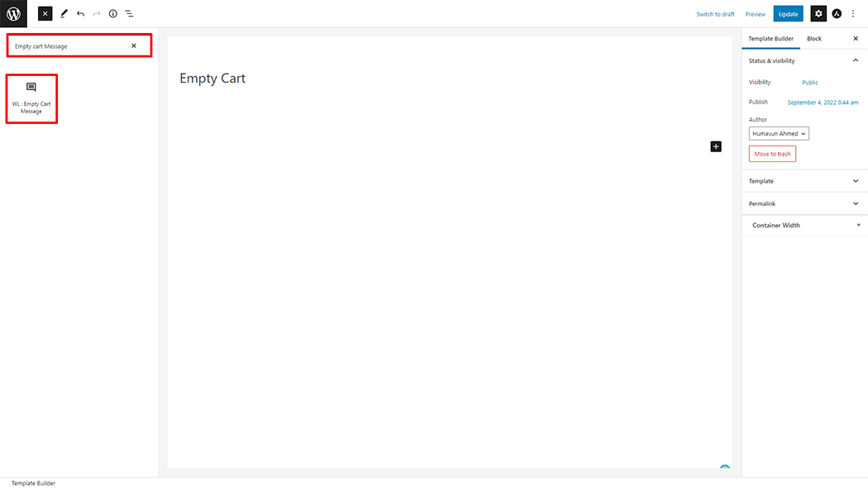This screenshot has height=488, width=868.
Task: Expand the Template section
Action: point(856,181)
